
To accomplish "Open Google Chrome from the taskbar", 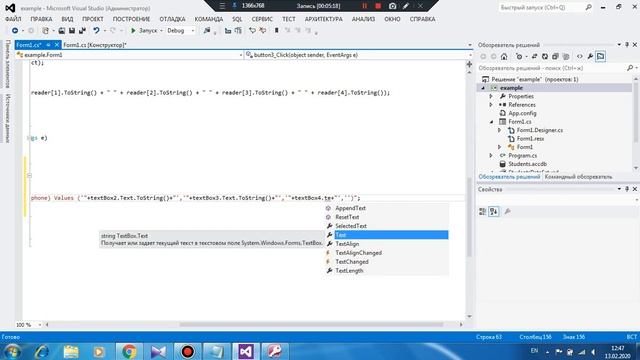I will [129, 351].
